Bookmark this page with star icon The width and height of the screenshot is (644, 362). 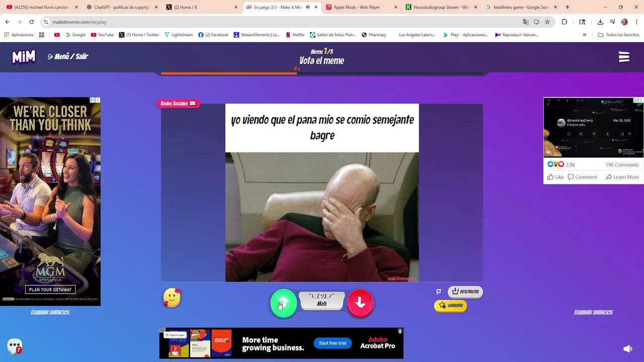tap(547, 22)
